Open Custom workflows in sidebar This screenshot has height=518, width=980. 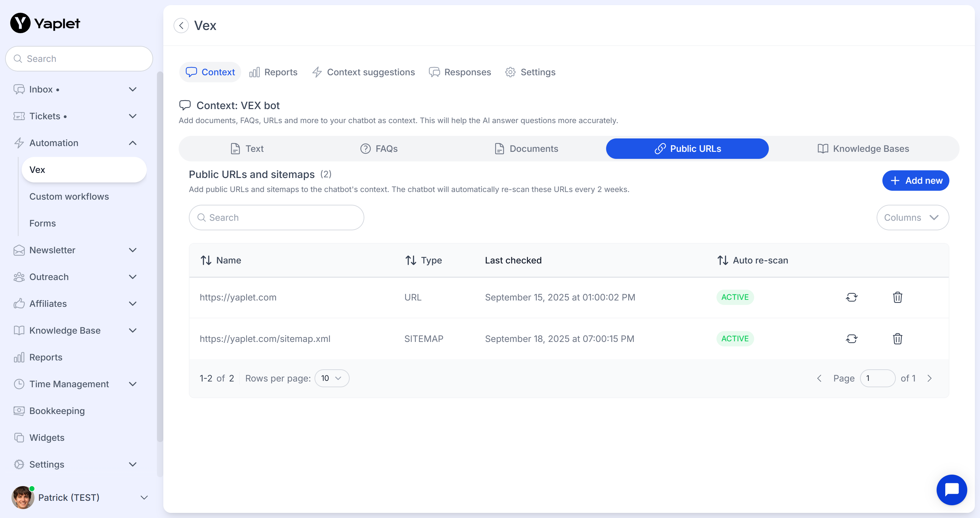tap(69, 196)
